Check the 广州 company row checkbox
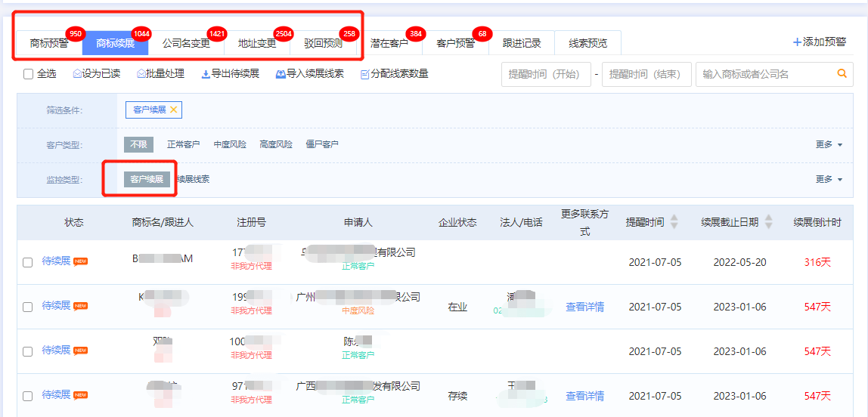The width and height of the screenshot is (868, 417). click(28, 307)
